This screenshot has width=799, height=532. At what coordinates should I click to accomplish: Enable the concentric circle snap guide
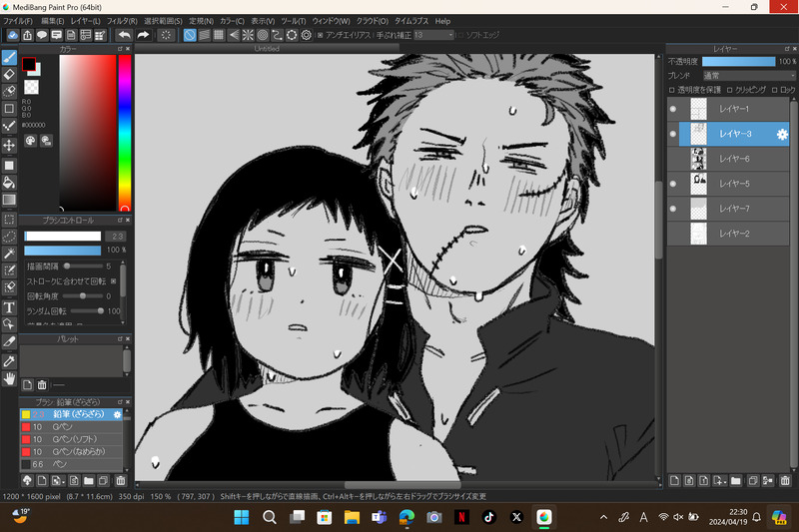(x=263, y=35)
